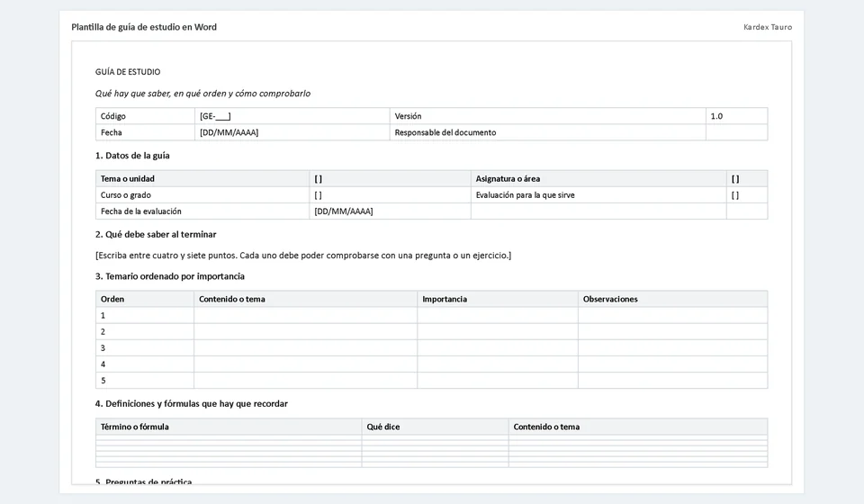
Task: Click the '[GE-___]' code placeholder cell
Action: (292, 116)
